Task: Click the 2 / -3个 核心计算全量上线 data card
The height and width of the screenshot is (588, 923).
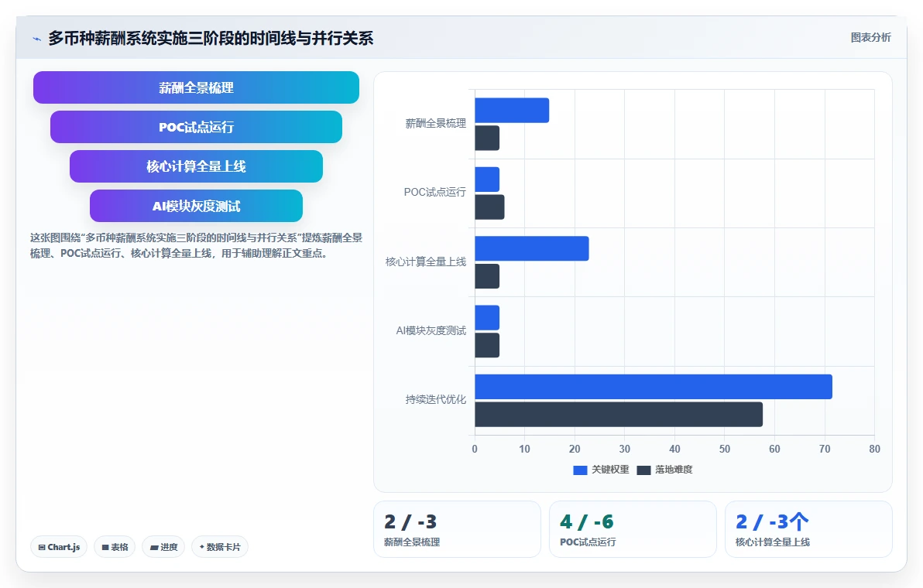Action: click(808, 529)
